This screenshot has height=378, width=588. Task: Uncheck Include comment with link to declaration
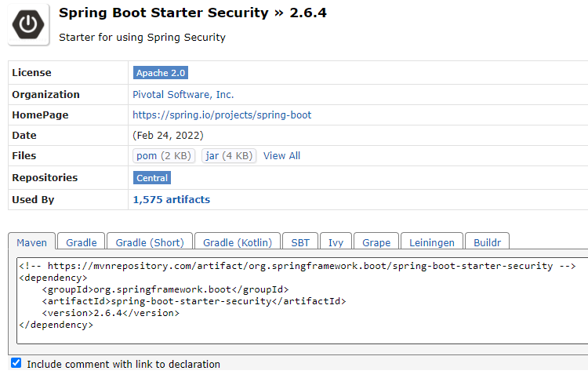[x=16, y=362]
